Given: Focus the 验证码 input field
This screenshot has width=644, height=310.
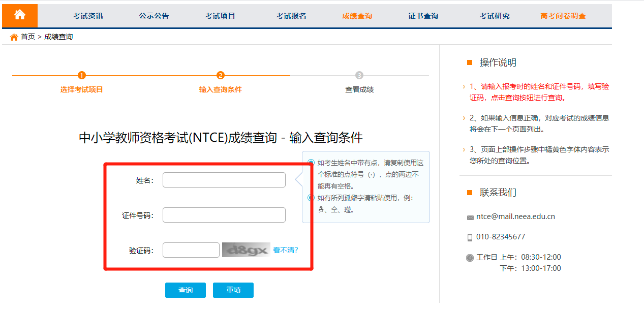Looking at the screenshot, I should (191, 250).
